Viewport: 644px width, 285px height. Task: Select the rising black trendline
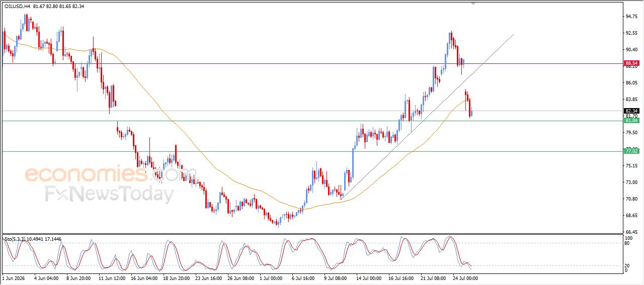click(x=428, y=117)
